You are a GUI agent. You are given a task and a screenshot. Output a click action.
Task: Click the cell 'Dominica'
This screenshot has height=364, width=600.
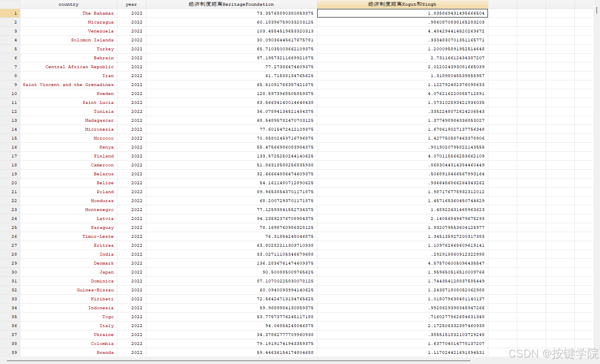[69, 281]
